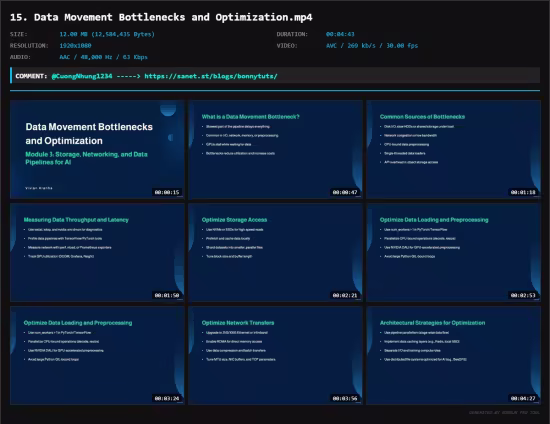Click the 'VIDEO:' label
Screen dimensions: 550x424
pos(287,46)
